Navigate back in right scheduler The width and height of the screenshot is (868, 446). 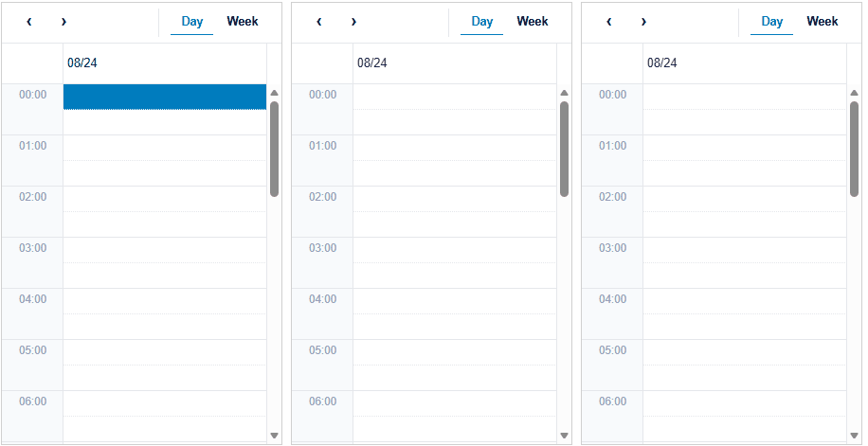(x=609, y=22)
